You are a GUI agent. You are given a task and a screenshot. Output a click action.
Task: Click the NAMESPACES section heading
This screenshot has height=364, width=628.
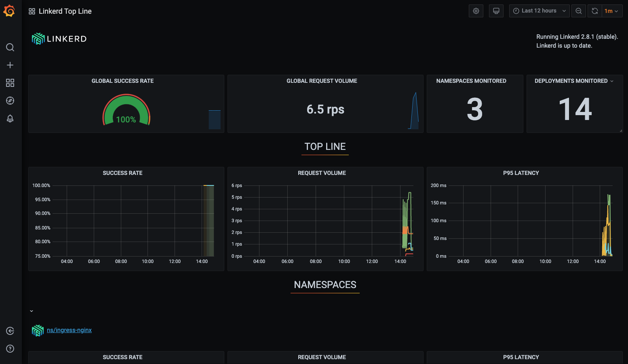coord(325,285)
